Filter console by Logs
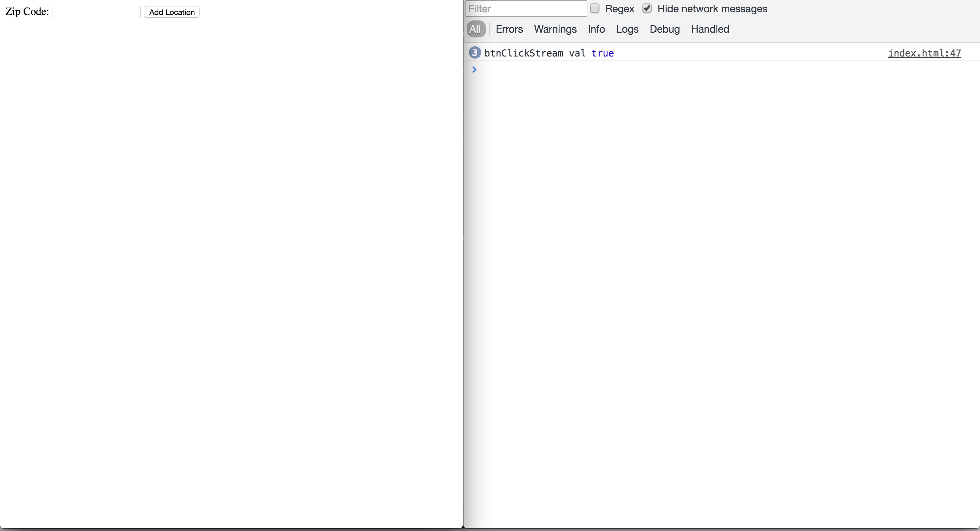The image size is (980, 531). click(x=627, y=29)
